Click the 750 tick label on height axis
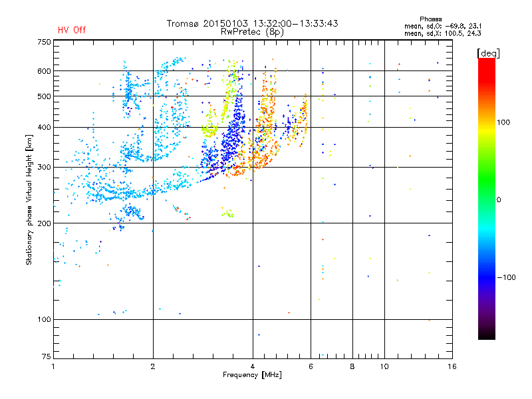Viewport: 532px width, 399px height. coord(45,42)
